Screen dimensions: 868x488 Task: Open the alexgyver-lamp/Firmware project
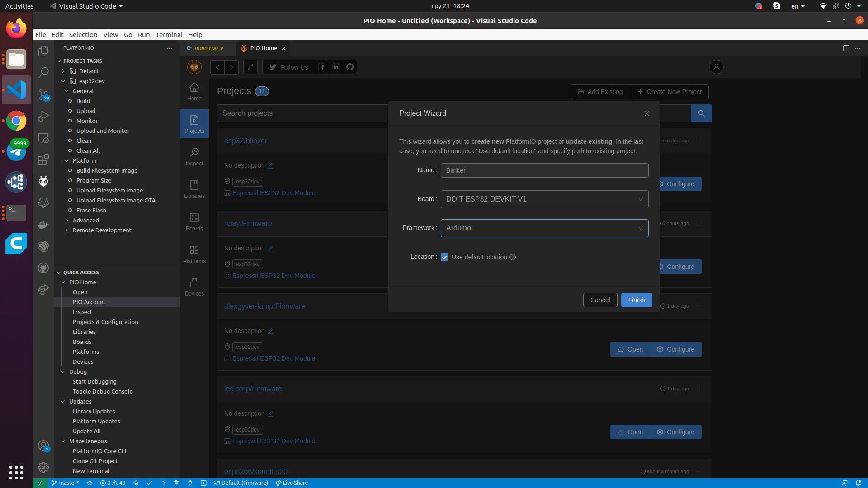[630, 349]
